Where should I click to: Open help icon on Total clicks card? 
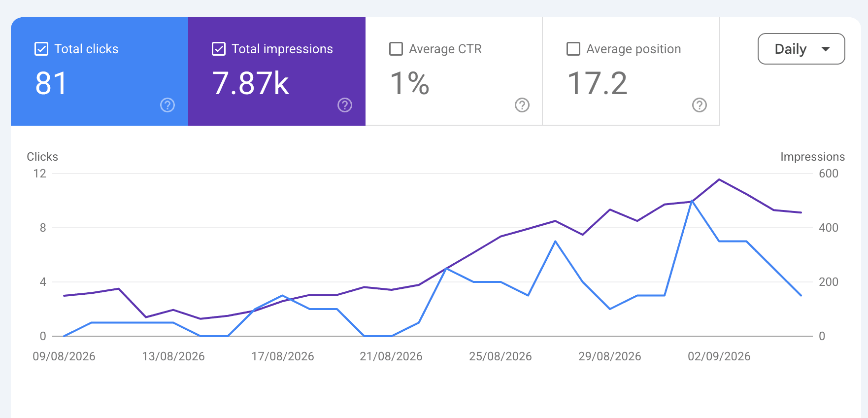coord(167,105)
